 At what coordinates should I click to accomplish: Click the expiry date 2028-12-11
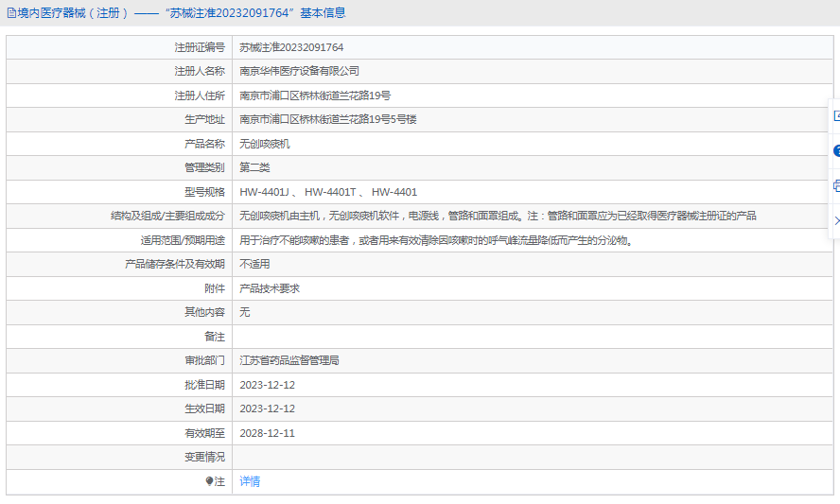pos(268,433)
